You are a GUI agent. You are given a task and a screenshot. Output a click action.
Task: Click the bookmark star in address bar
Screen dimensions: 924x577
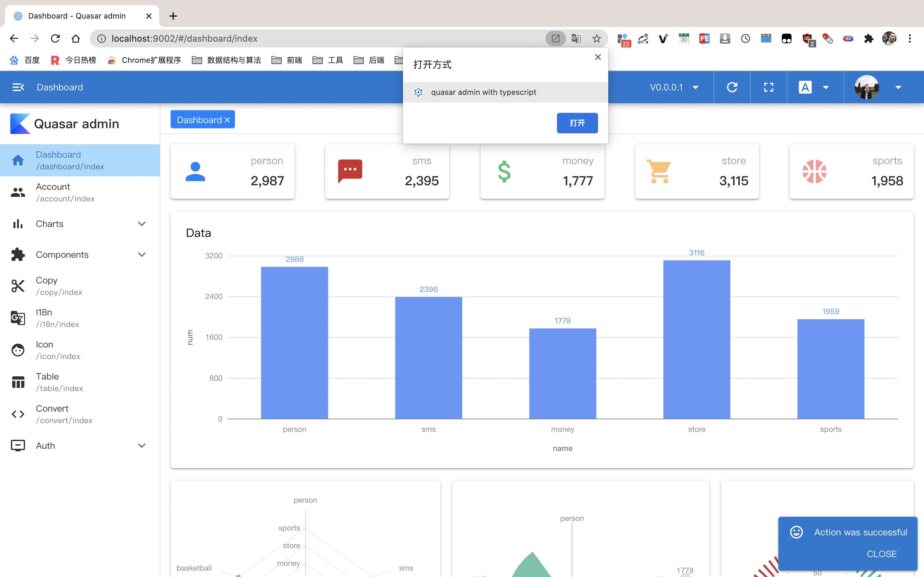pos(596,38)
